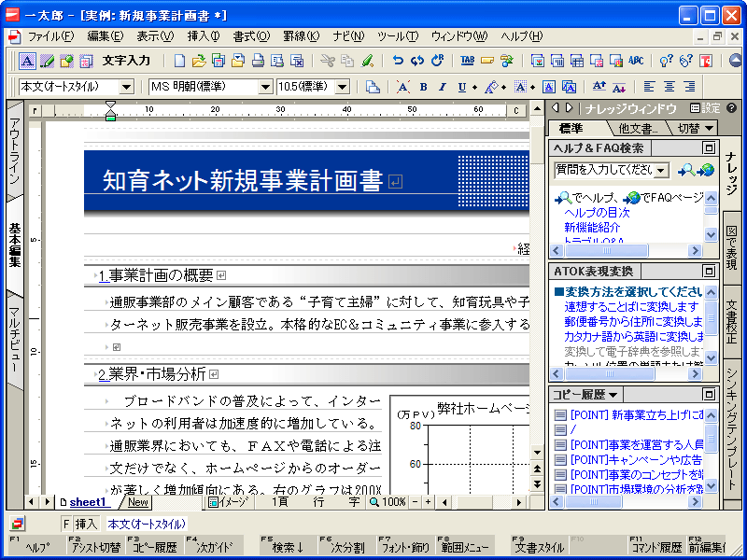Click the イメージ view button
This screenshot has height=560, width=747.
(x=228, y=502)
